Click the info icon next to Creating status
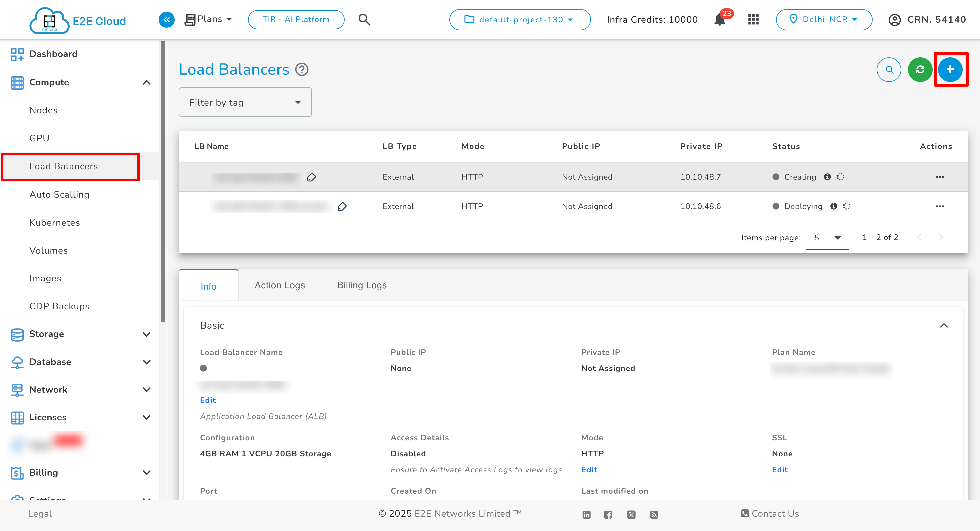Viewport: 980px width, 531px height. (828, 177)
